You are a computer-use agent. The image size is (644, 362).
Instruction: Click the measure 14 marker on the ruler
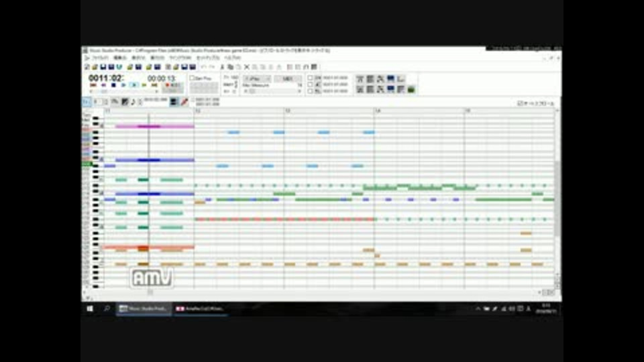pos(378,111)
